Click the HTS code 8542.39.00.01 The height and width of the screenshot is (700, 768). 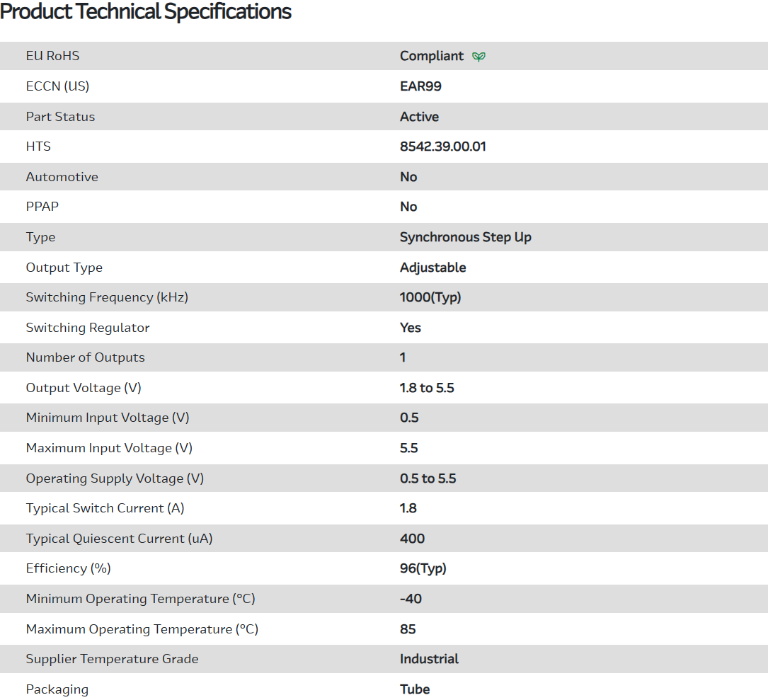(442, 147)
